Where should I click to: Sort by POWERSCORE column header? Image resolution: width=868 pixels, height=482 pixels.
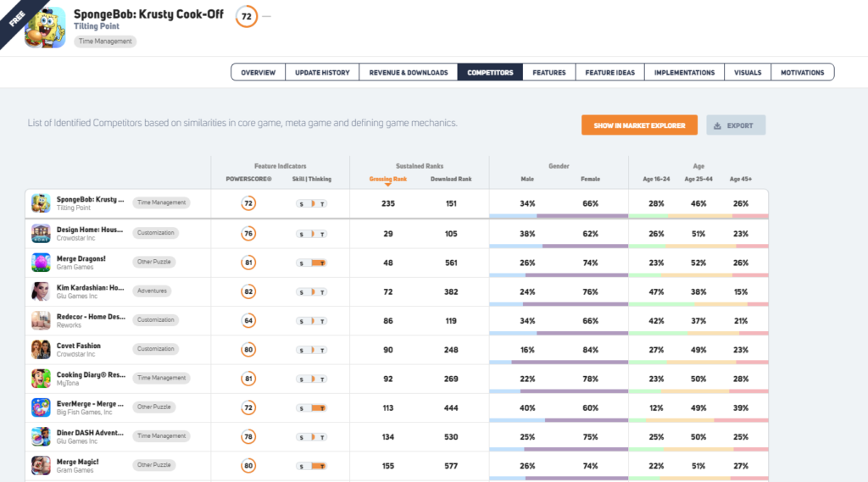click(x=248, y=180)
